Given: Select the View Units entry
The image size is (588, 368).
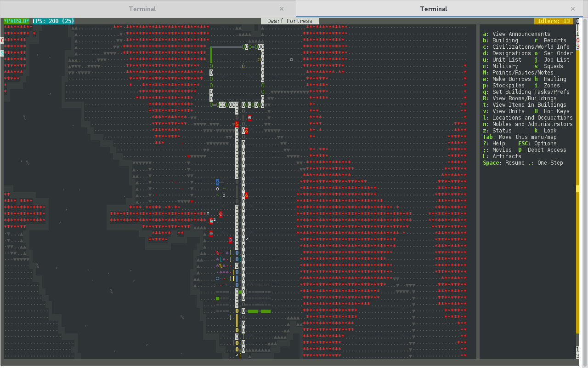Looking at the screenshot, I should (x=503, y=111).
